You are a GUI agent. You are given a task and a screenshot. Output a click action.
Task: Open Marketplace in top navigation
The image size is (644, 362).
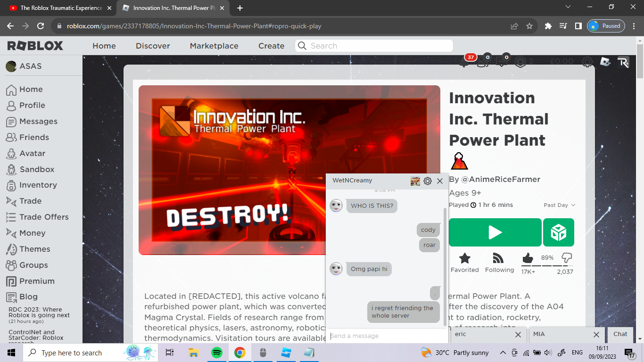coord(214,46)
